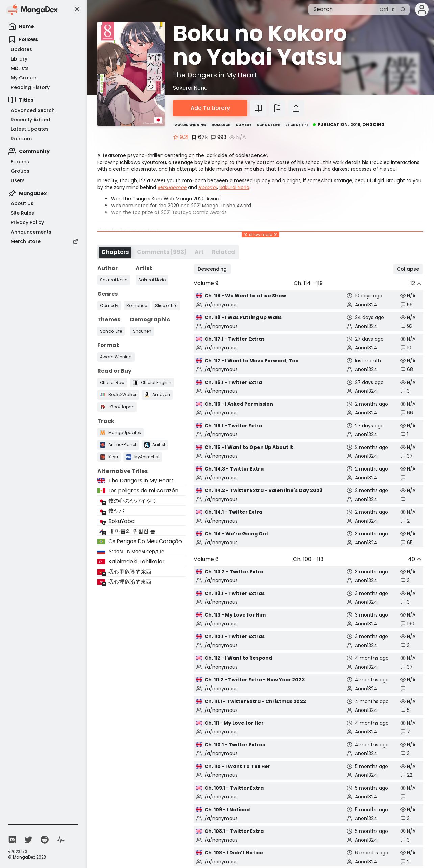This screenshot has width=434, height=868.
Task: Click the bookmark count 67k
Action: tap(200, 137)
